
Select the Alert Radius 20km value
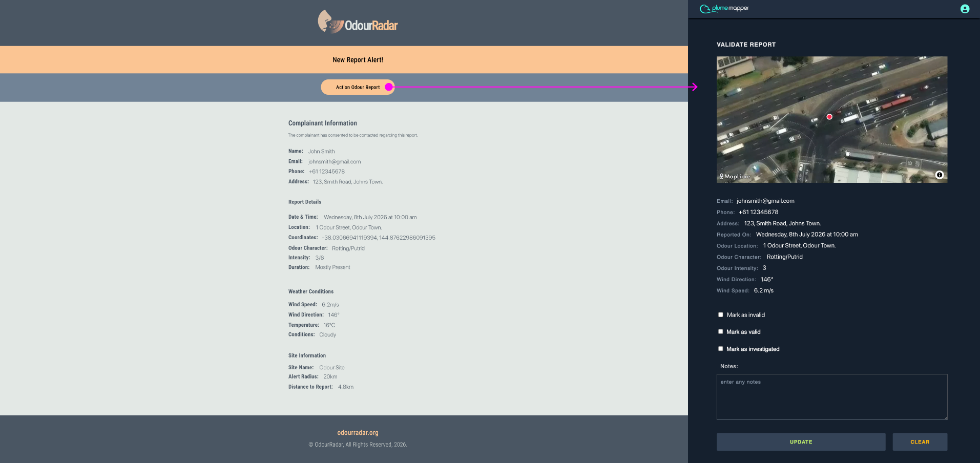(x=330, y=376)
